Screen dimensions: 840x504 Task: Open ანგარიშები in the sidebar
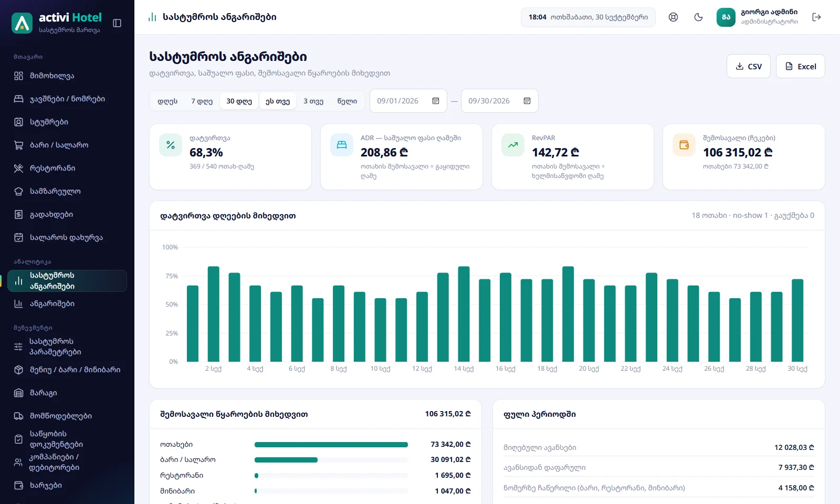point(67,303)
